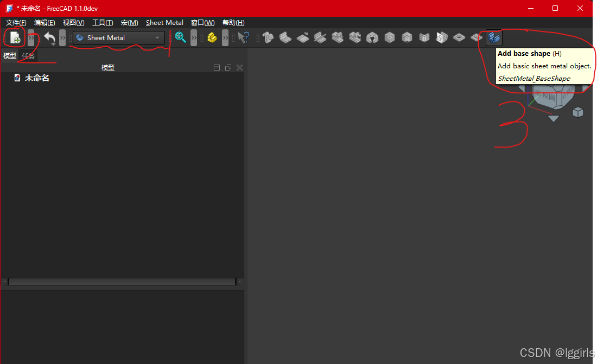Float the 模型 panel with overlapping-squares button
597x364 pixels.
click(228, 68)
